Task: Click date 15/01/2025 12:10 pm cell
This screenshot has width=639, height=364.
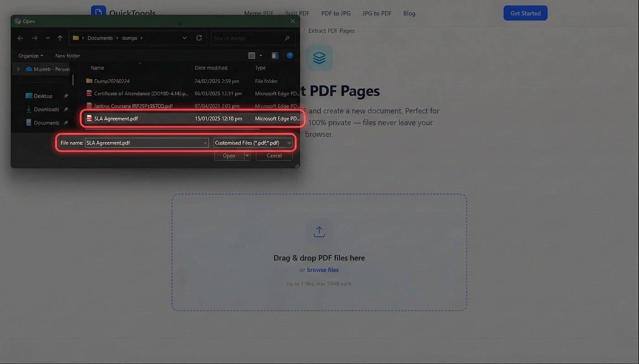Action: 218,119
